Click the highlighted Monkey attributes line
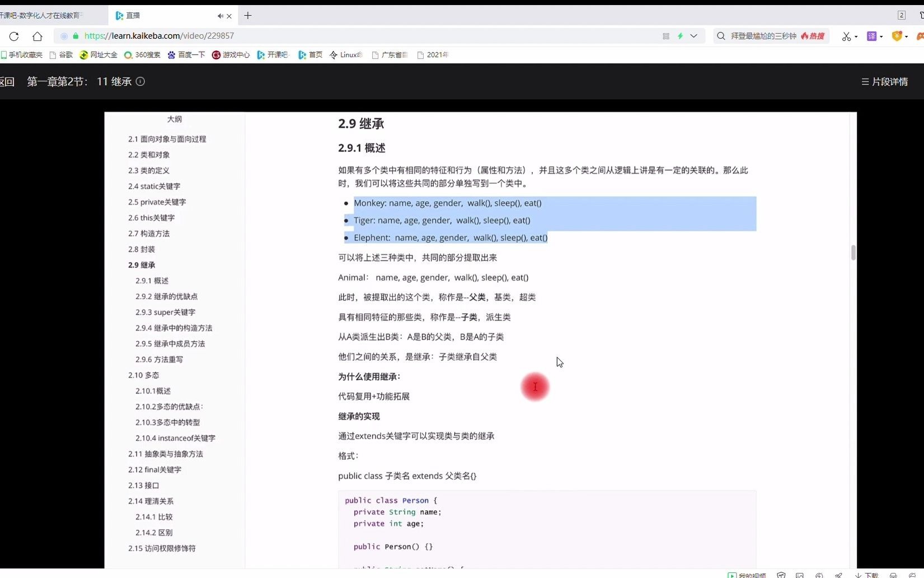 coord(448,203)
